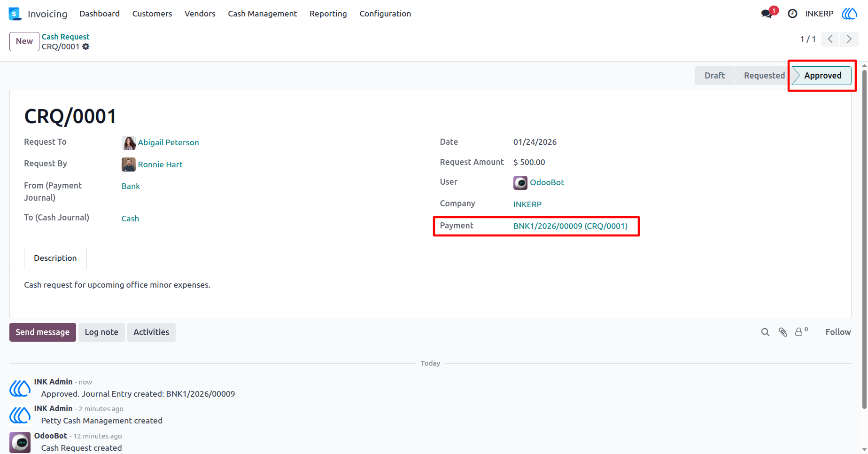The image size is (868, 454).
Task: Click OdooBot avatar in chatter log
Action: click(20, 442)
